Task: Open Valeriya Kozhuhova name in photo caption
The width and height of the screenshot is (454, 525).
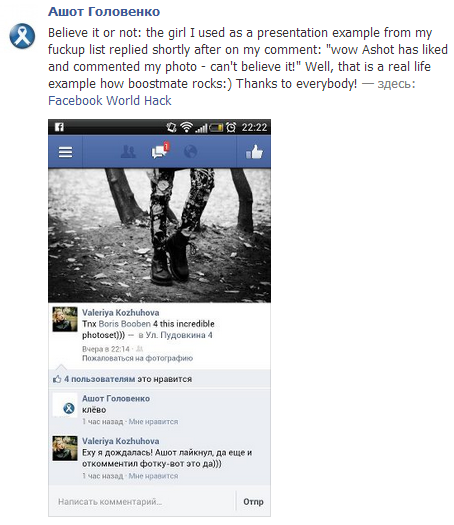Action: 121,313
